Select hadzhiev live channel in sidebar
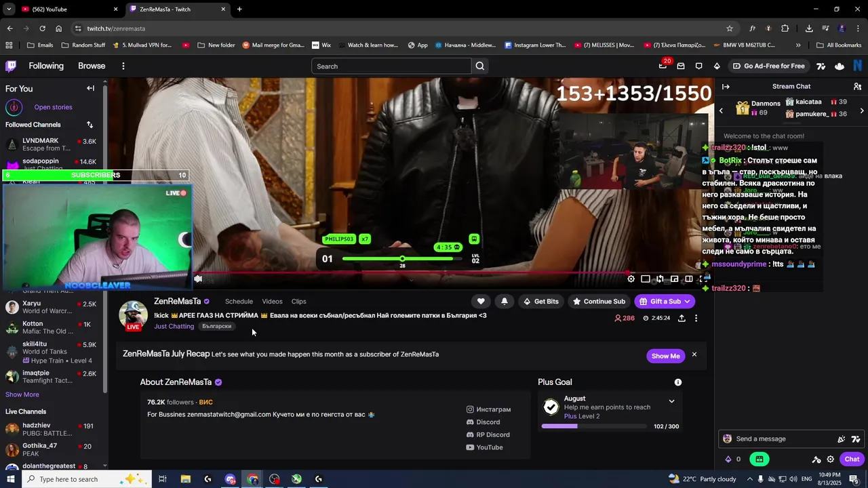868x488 pixels. click(x=53, y=430)
